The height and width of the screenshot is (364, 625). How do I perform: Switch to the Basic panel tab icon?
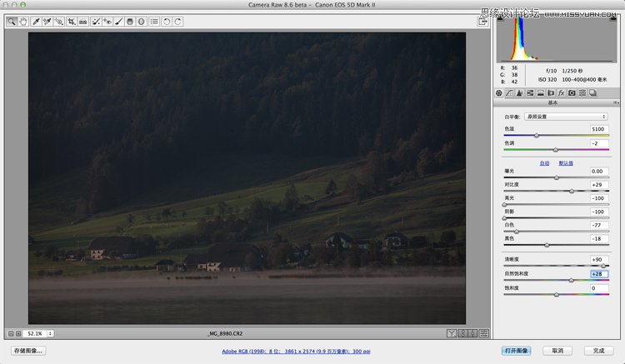point(499,92)
